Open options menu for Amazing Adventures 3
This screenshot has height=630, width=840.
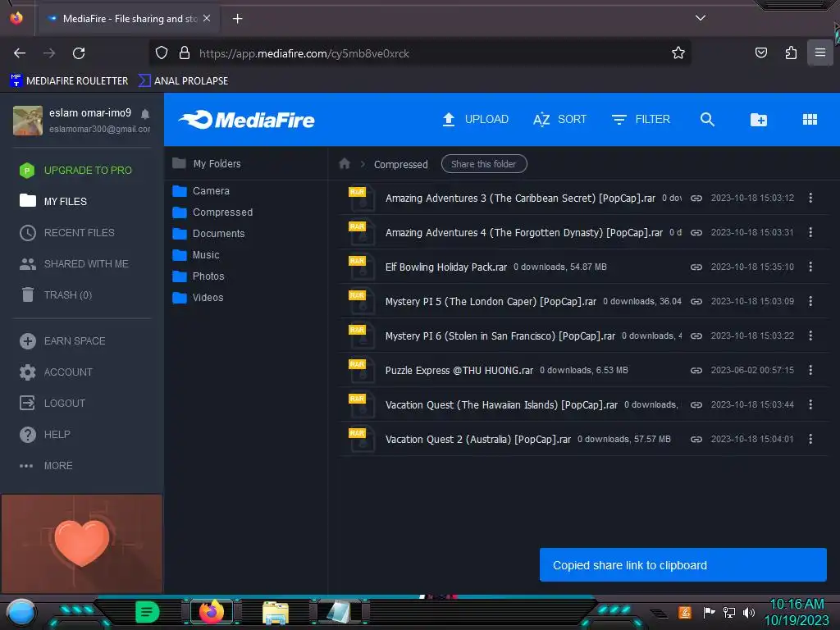tap(810, 198)
